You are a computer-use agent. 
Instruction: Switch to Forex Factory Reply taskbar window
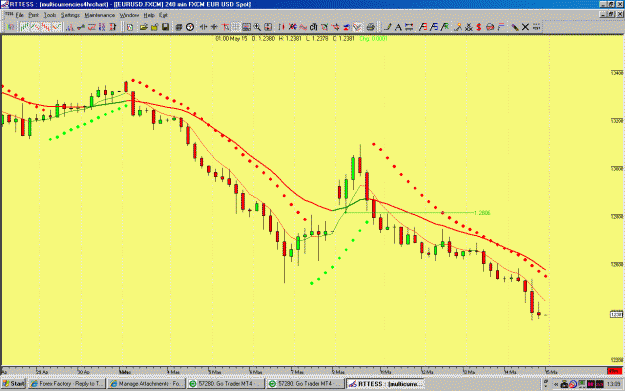point(67,384)
